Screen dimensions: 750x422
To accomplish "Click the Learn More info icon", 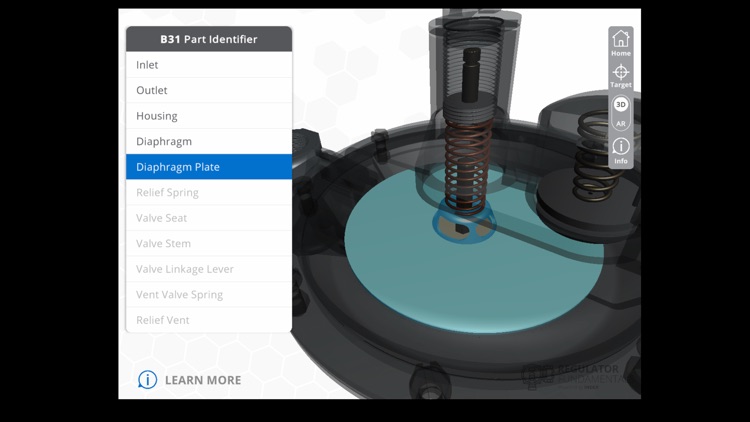I will click(x=147, y=380).
